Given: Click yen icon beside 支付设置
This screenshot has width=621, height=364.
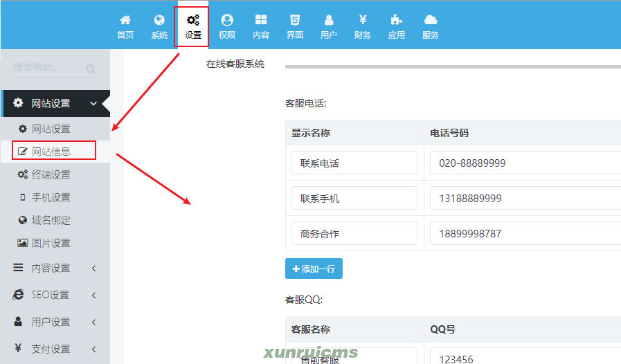Looking at the screenshot, I should [x=18, y=348].
